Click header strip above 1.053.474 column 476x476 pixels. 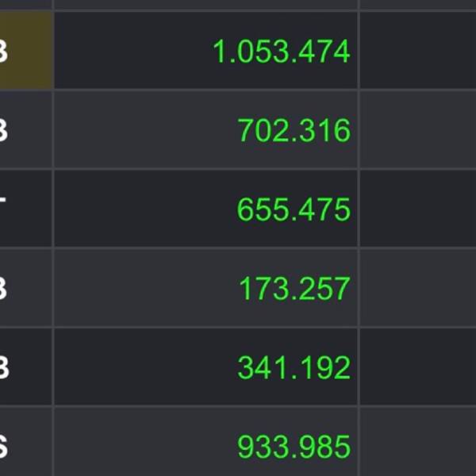point(206,4)
